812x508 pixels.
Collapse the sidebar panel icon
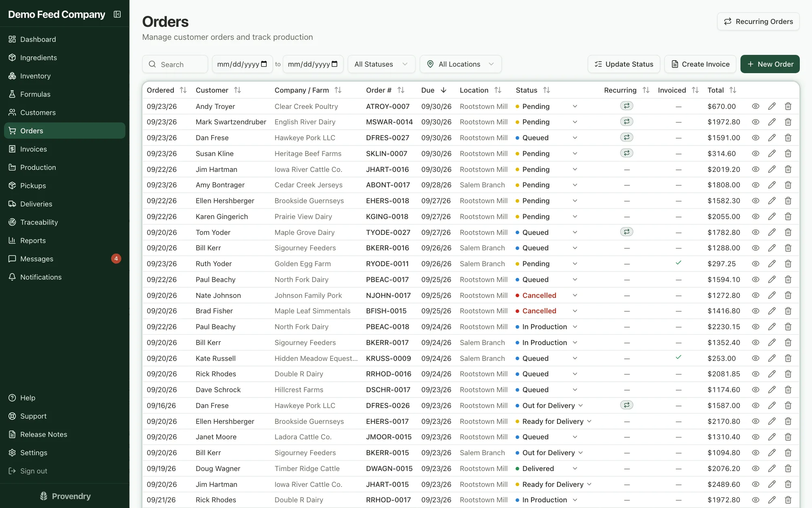click(x=117, y=15)
